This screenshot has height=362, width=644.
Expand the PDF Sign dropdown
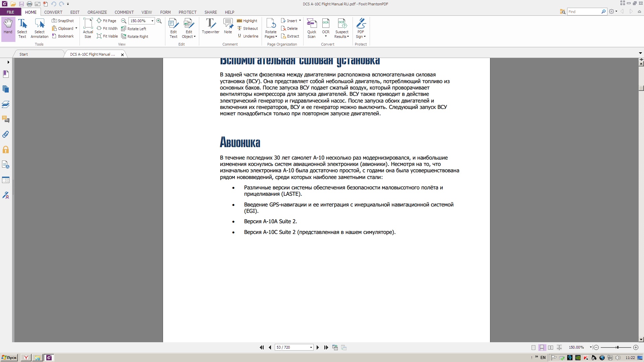(x=365, y=37)
